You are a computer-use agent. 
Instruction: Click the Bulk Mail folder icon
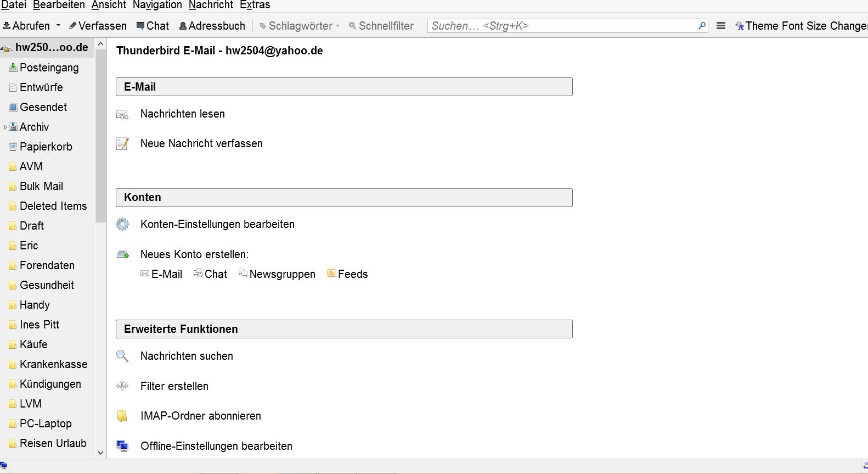tap(13, 186)
